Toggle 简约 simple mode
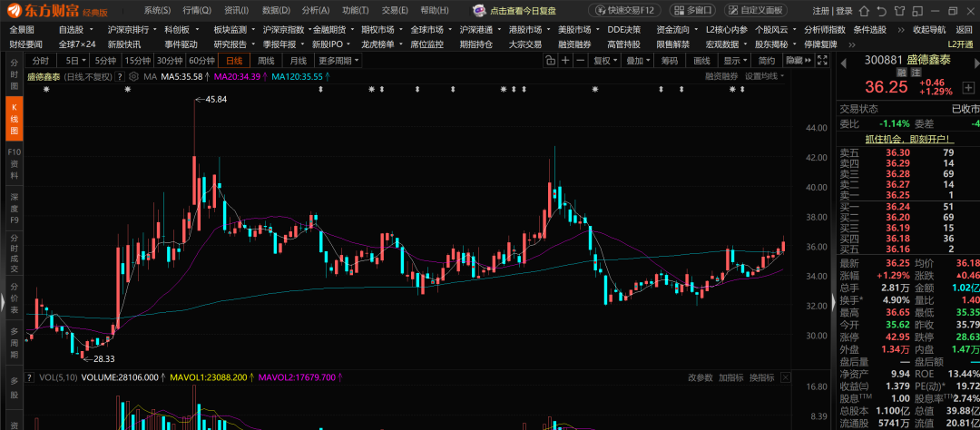The width and height of the screenshot is (980, 430). click(x=767, y=61)
